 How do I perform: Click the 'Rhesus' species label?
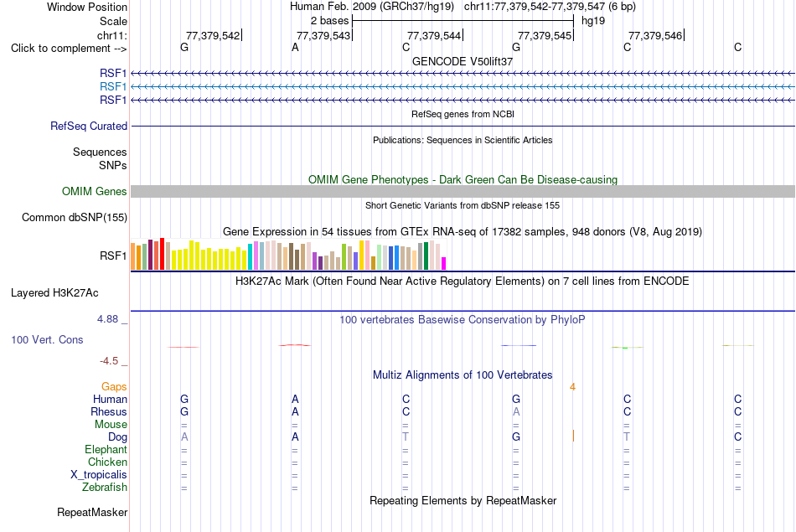[x=109, y=411]
